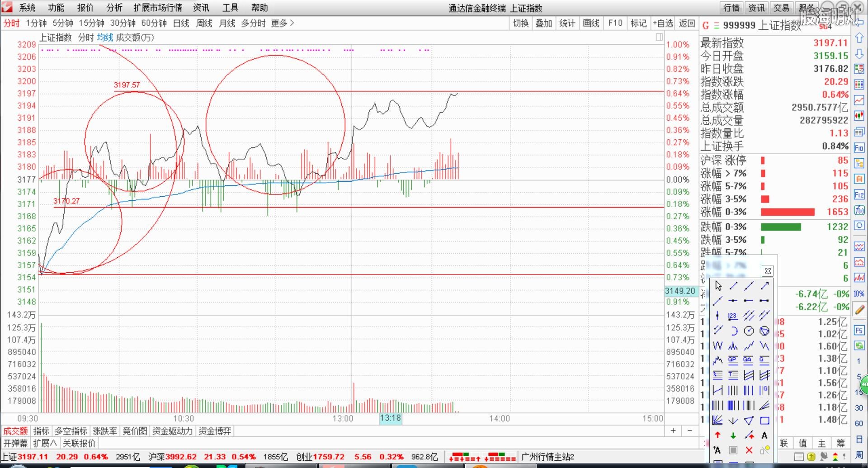Open the f(x) formula sidebar icon
This screenshot has width=868, height=468.
pos(859,210)
